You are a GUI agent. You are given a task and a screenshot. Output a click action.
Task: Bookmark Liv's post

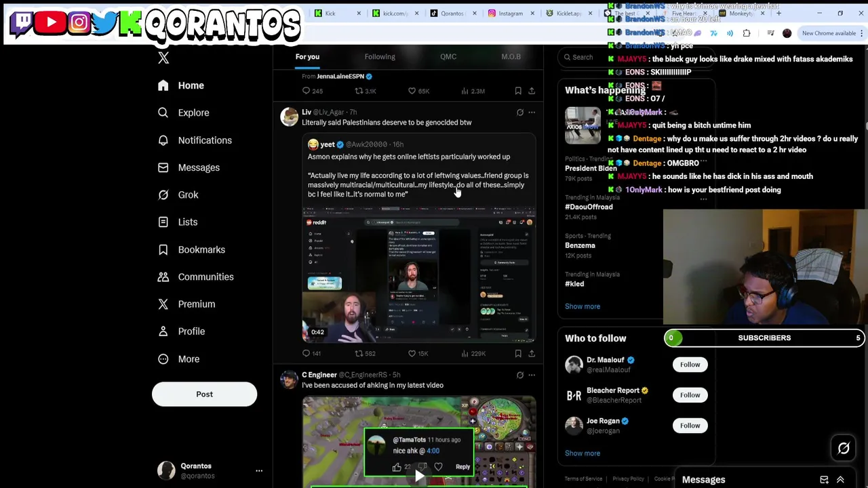pos(518,353)
